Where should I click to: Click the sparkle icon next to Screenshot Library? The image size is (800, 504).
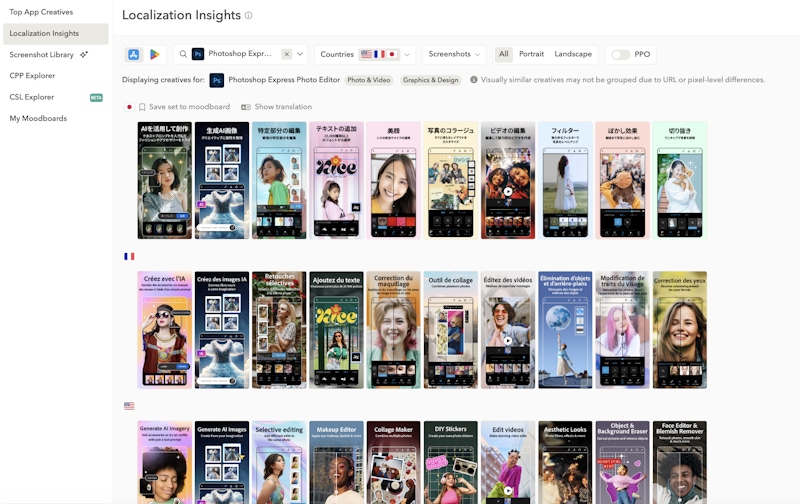[x=84, y=54]
